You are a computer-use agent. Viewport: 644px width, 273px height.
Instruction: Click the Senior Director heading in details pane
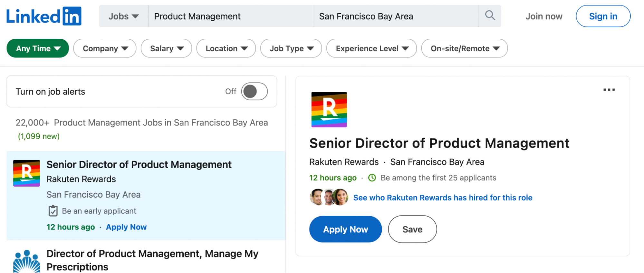(439, 143)
